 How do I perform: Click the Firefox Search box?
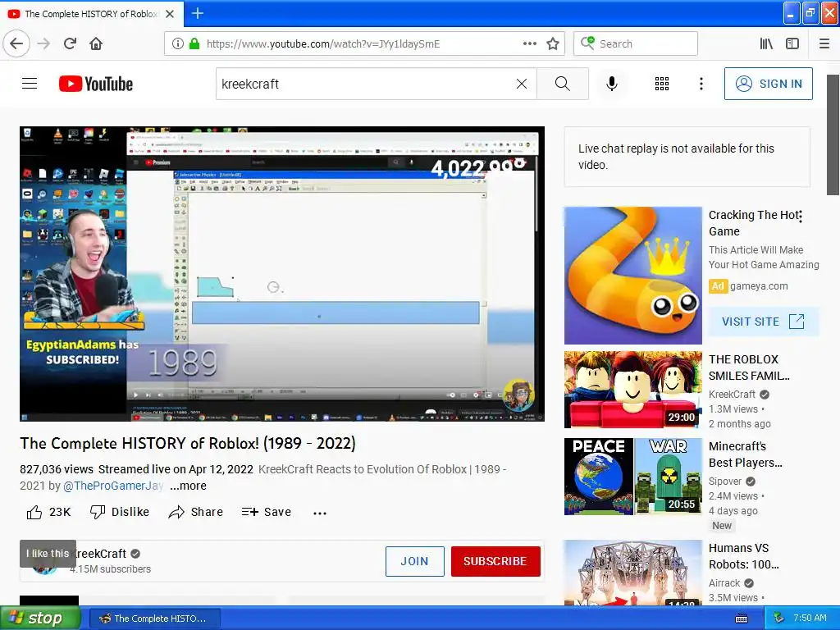(636, 43)
